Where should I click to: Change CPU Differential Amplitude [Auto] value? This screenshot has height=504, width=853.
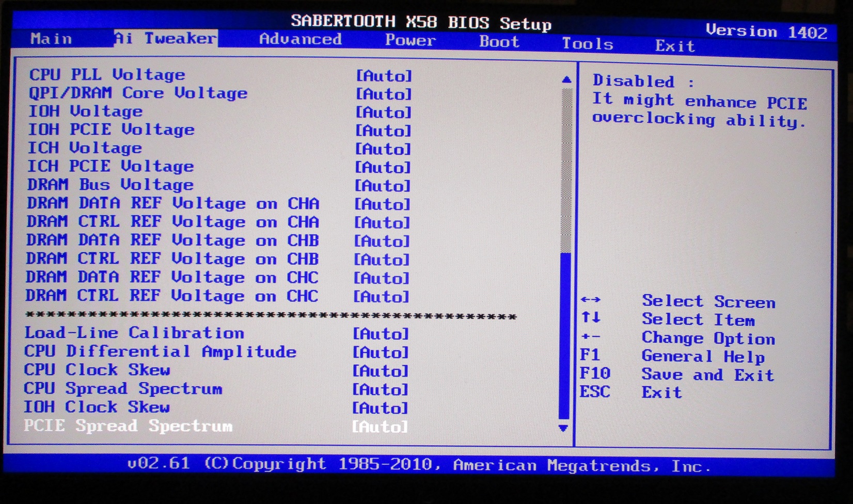[381, 353]
